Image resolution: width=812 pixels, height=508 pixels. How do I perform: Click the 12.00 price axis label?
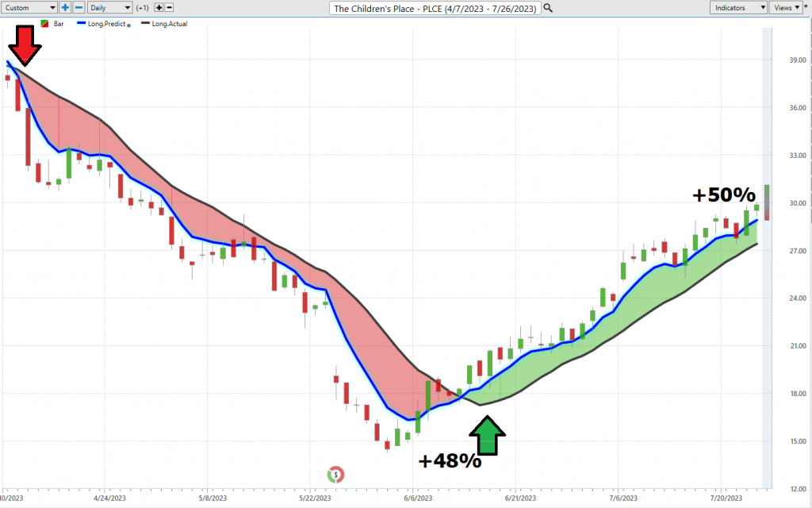pyautogui.click(x=798, y=489)
